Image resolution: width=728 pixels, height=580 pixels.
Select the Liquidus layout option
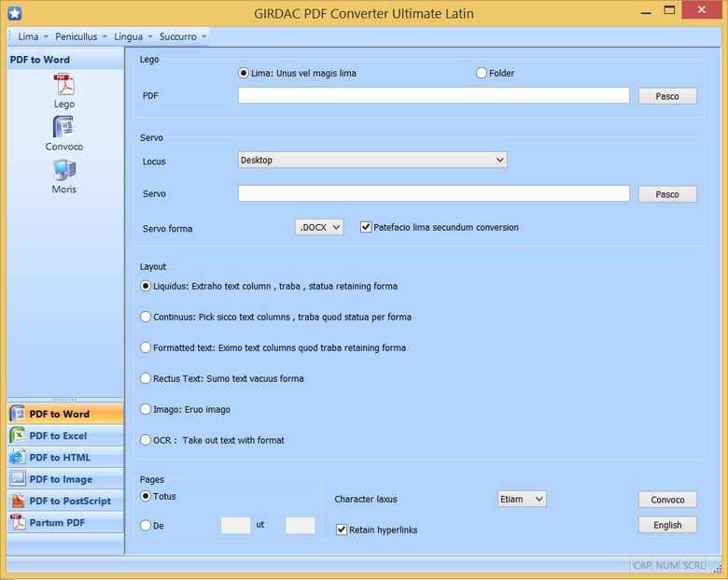point(146,286)
